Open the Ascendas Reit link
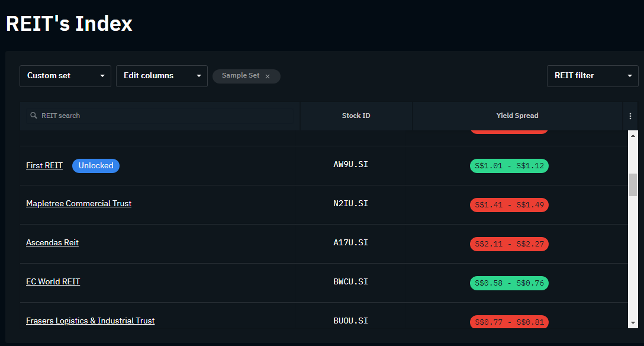This screenshot has width=644, height=346. 52,242
